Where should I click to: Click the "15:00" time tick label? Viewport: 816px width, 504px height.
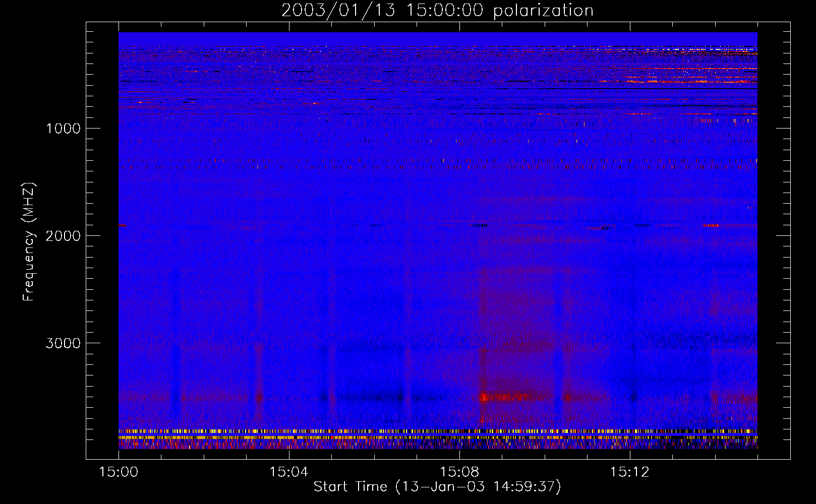tap(119, 472)
